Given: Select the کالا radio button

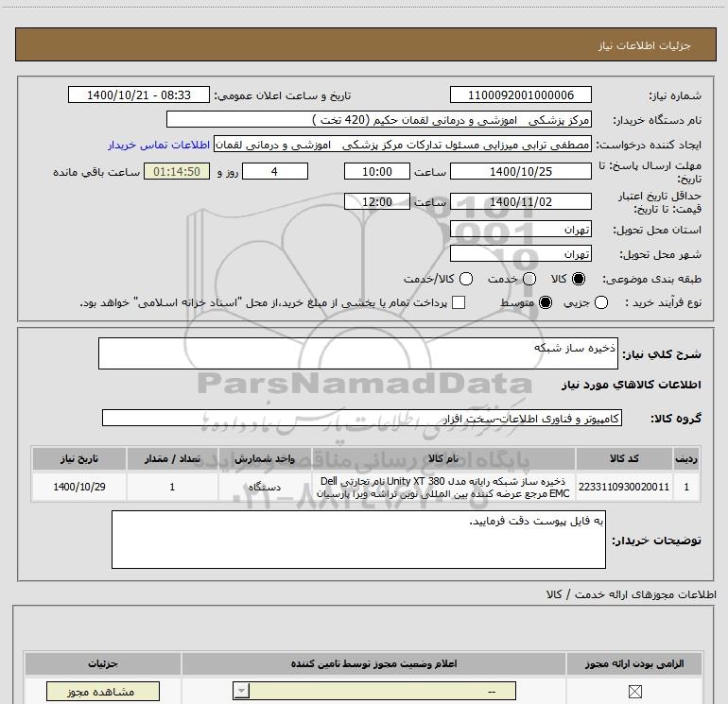Looking at the screenshot, I should pyautogui.click(x=579, y=279).
